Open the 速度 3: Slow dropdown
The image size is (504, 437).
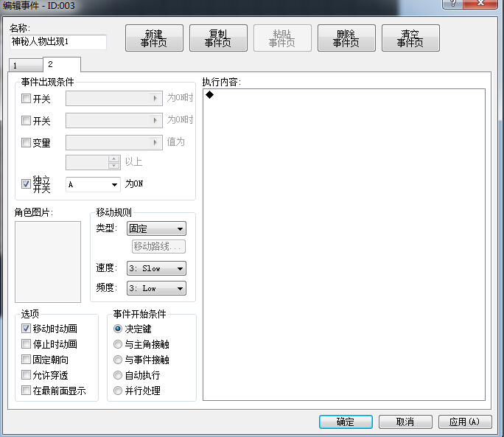[x=156, y=268]
